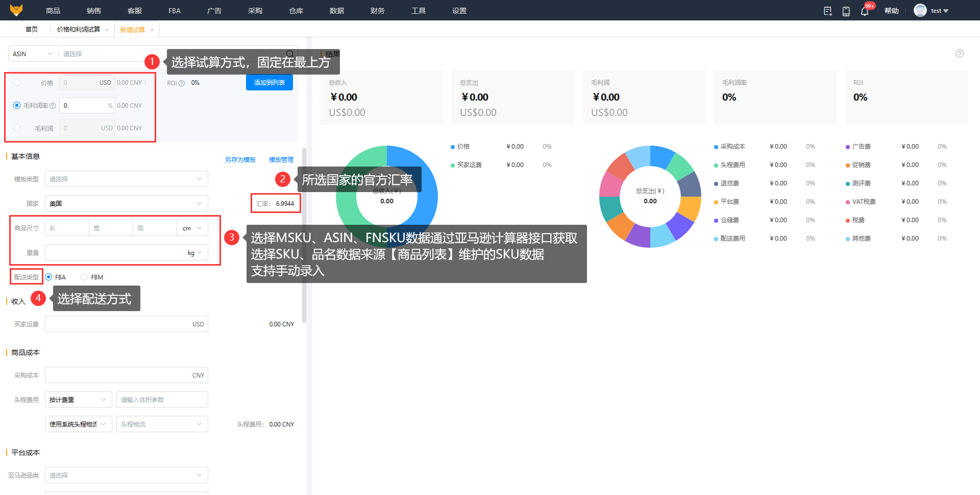Open the 数据 menu
Image resolution: width=980 pixels, height=495 pixels.
(x=337, y=11)
